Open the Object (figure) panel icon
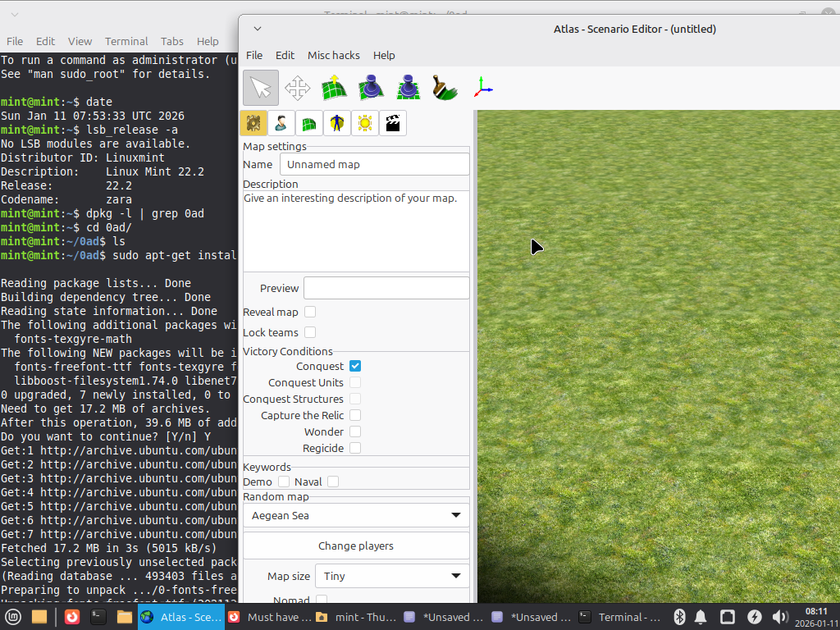This screenshot has height=630, width=840. 337,123
